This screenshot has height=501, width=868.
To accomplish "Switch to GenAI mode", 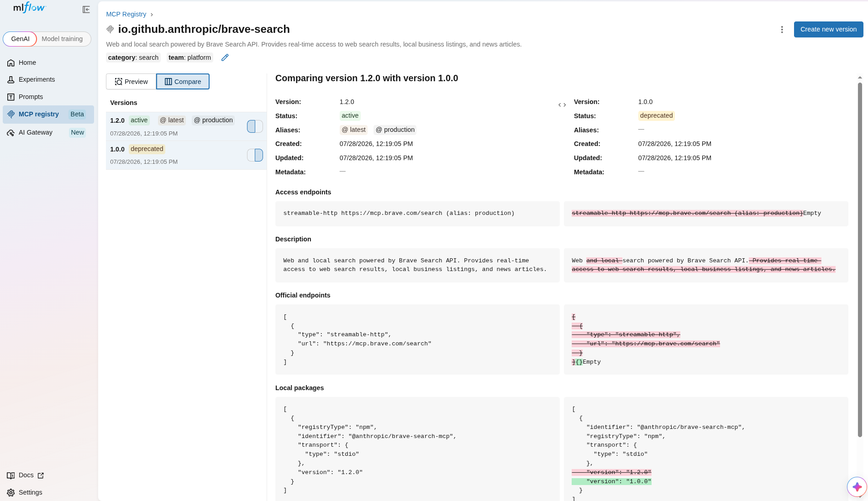I will pos(20,39).
